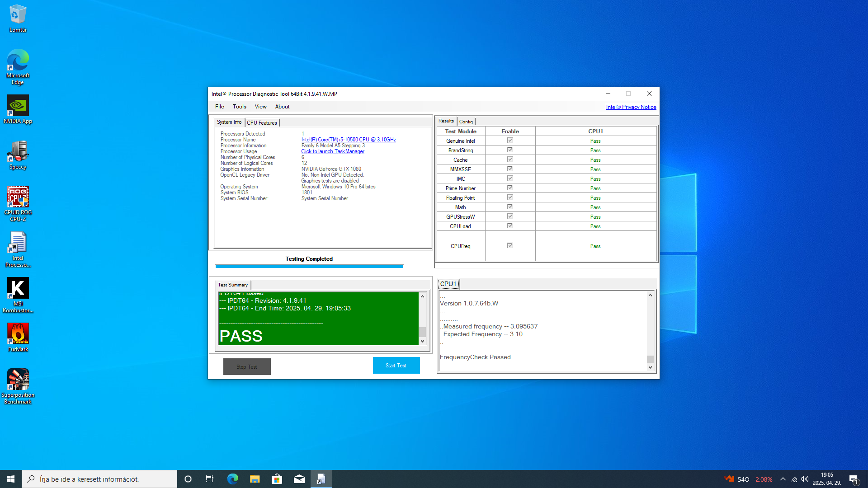Open Microsoft Edge desktop shortcut
The width and height of the screenshot is (868, 488).
[18, 67]
